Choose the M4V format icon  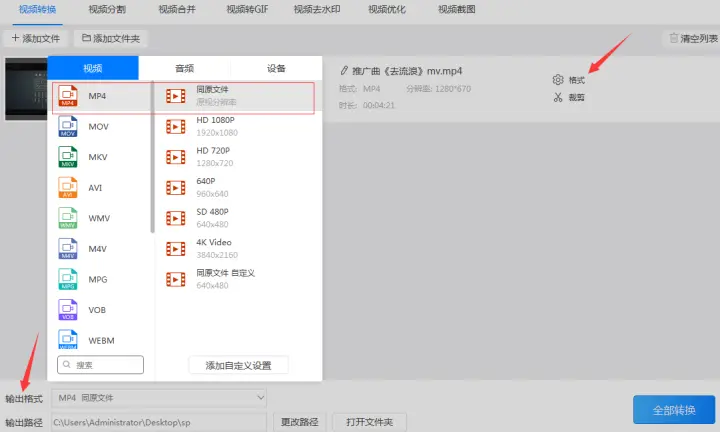pos(68,248)
